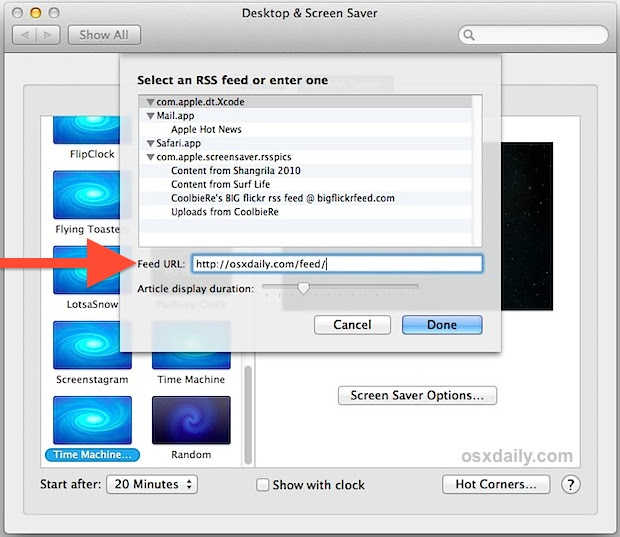This screenshot has height=537, width=620.
Task: Open Screen Saver Options…
Action: (417, 395)
